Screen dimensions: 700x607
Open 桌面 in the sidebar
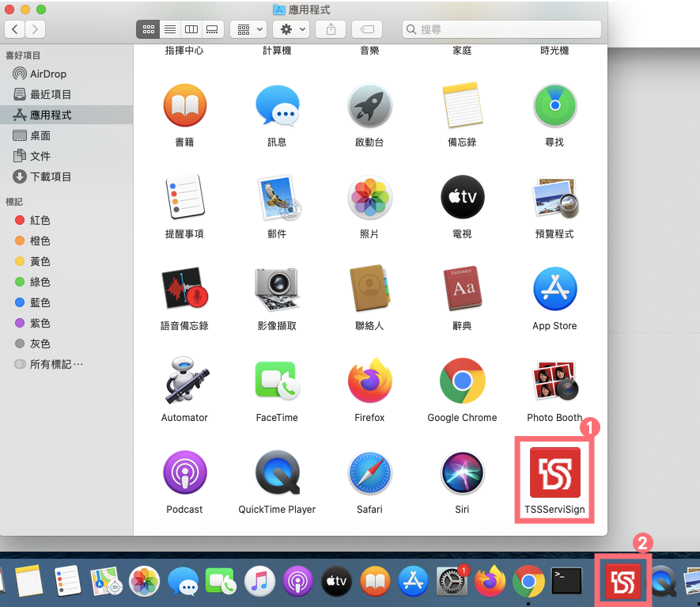tap(66, 135)
